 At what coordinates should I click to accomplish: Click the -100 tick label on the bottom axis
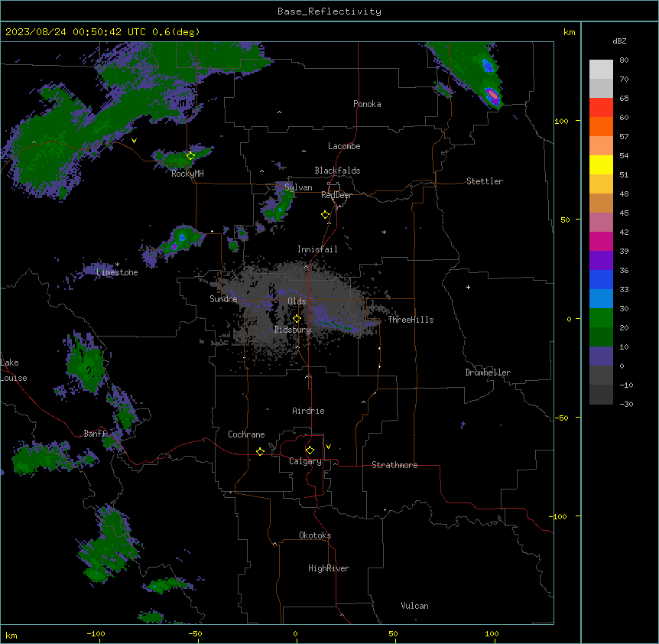click(x=96, y=633)
